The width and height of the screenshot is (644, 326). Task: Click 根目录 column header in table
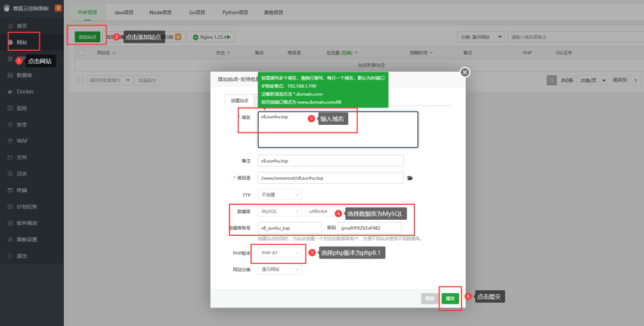tap(294, 53)
